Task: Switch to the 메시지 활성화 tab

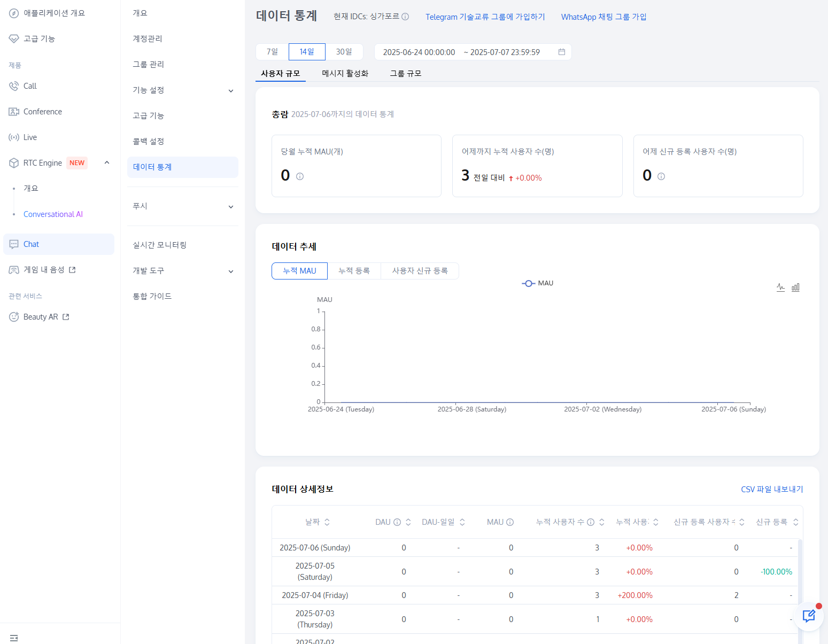Action: (345, 73)
